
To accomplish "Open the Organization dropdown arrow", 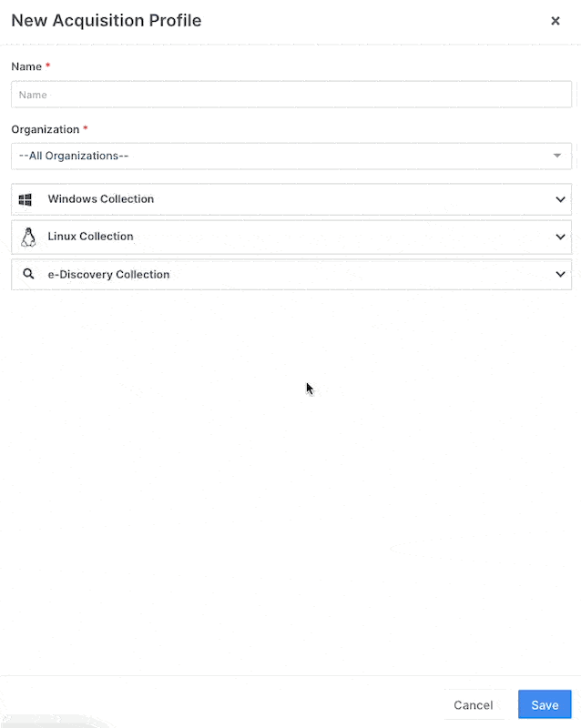I will coord(557,156).
